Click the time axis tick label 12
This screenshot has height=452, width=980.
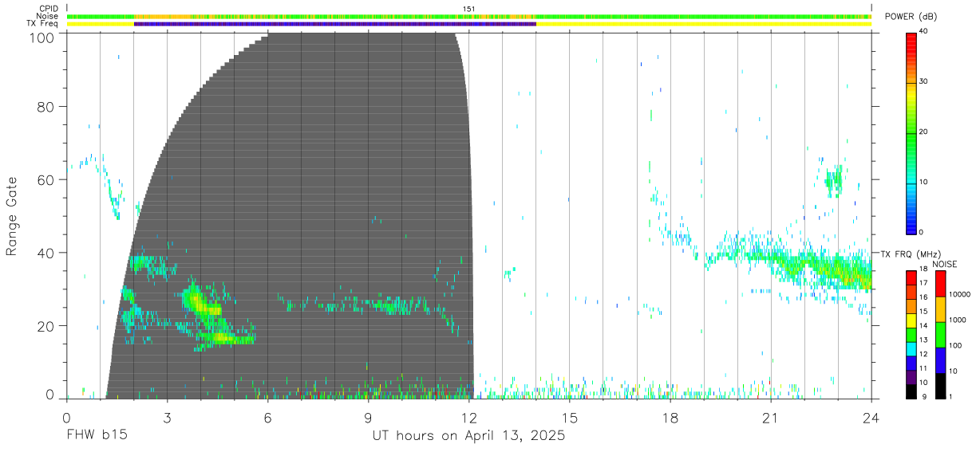pos(468,418)
